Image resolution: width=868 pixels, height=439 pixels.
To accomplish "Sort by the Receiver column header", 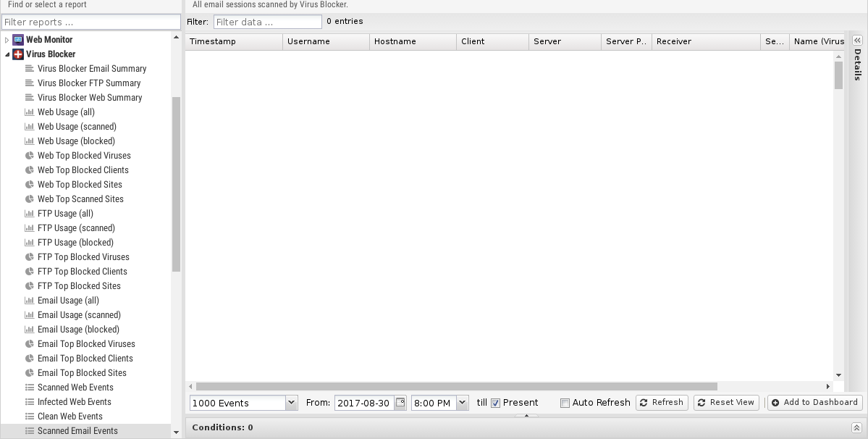I will pos(707,41).
